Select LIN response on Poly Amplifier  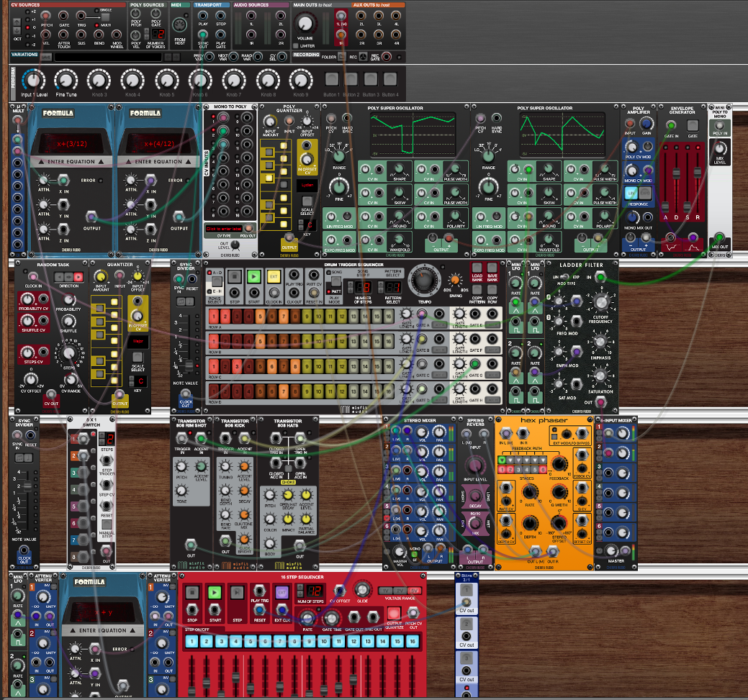click(x=631, y=193)
